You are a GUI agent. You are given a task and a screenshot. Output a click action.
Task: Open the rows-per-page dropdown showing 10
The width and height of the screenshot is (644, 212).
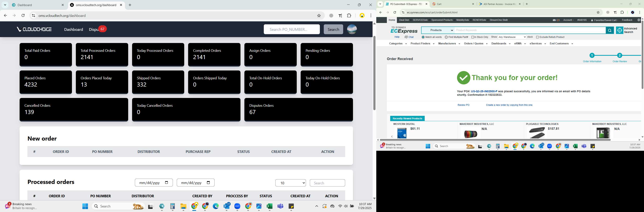click(290, 183)
